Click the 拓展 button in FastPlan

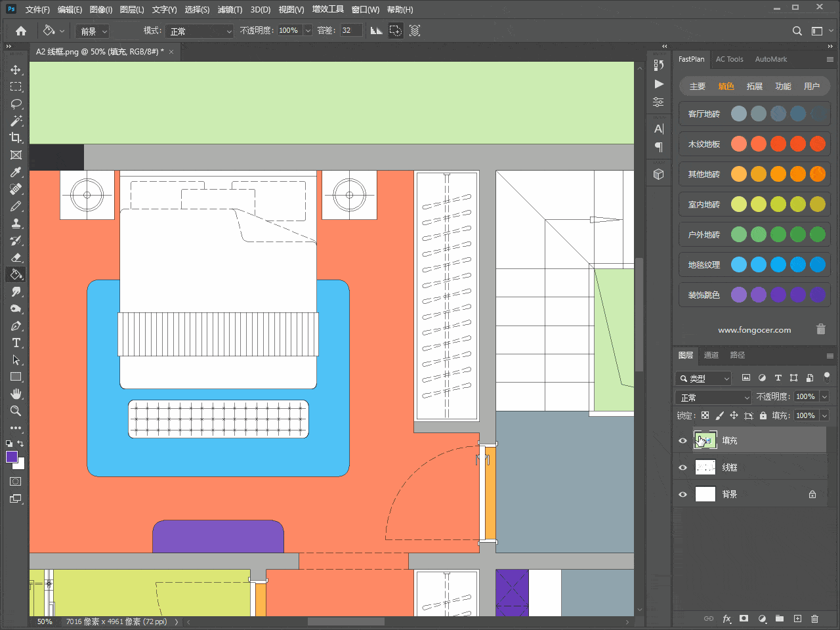754,86
